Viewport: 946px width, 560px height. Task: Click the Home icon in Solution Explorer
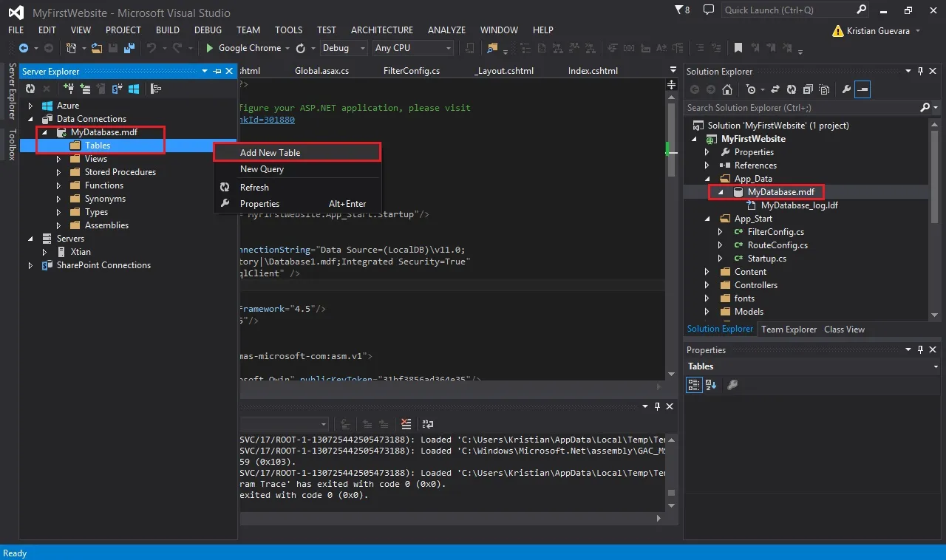point(727,89)
